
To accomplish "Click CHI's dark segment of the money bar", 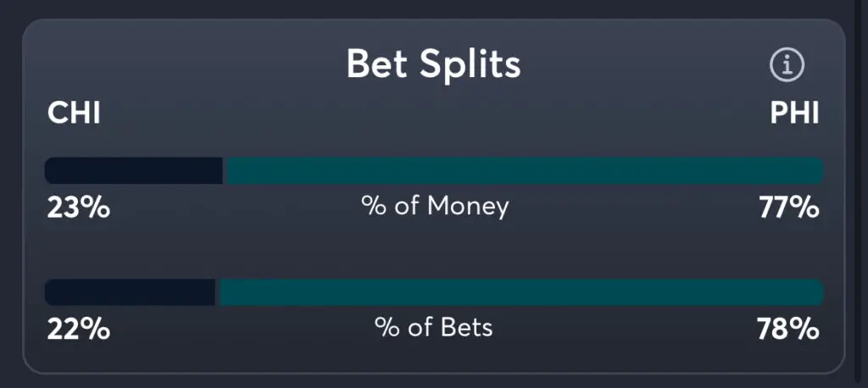I will pyautogui.click(x=133, y=170).
